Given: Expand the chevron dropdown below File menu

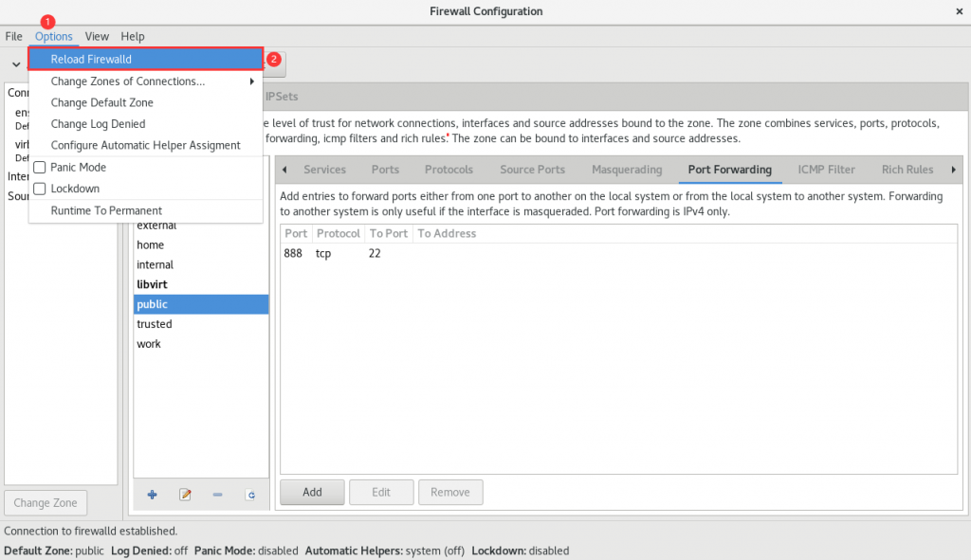Looking at the screenshot, I should [16, 64].
